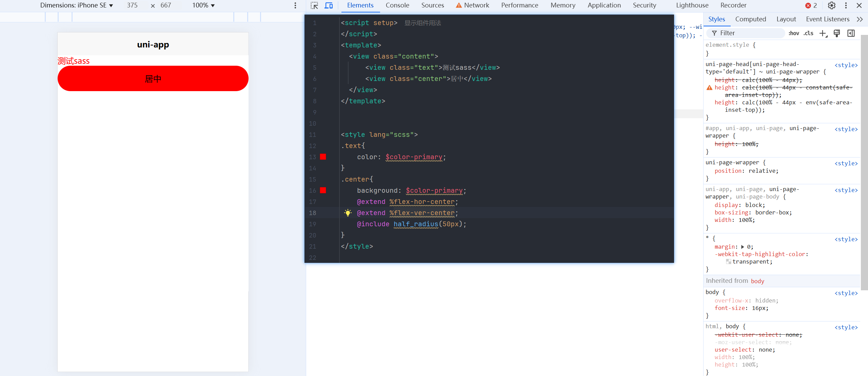This screenshot has height=376, width=868.
Task: Toggle :hov element state panel
Action: tap(793, 33)
